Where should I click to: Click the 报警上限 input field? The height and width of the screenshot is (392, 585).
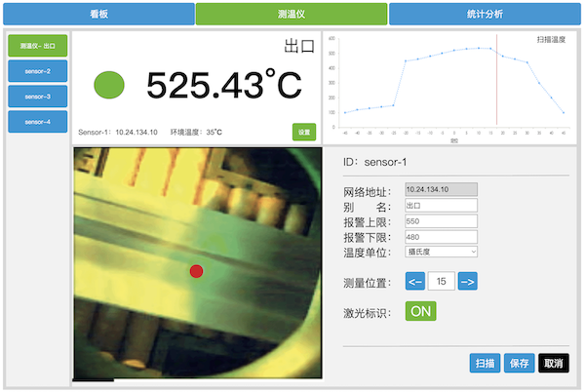point(441,221)
